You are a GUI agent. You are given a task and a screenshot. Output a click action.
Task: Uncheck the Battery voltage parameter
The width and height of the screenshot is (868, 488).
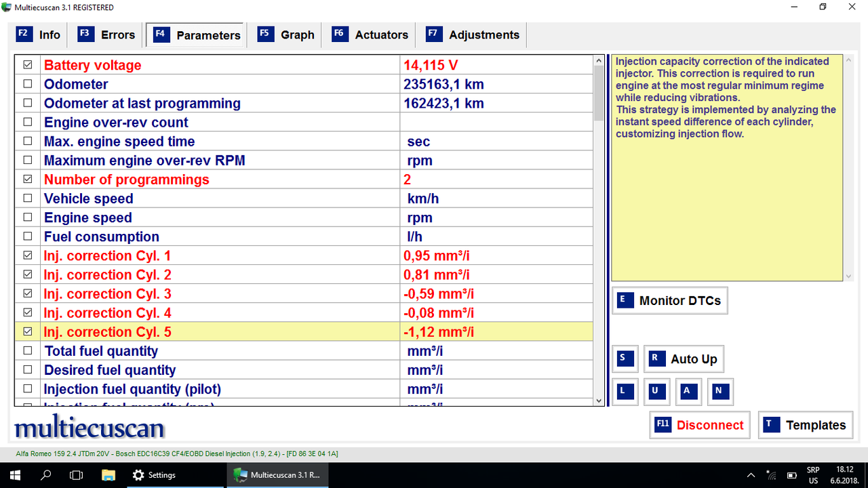coord(27,64)
